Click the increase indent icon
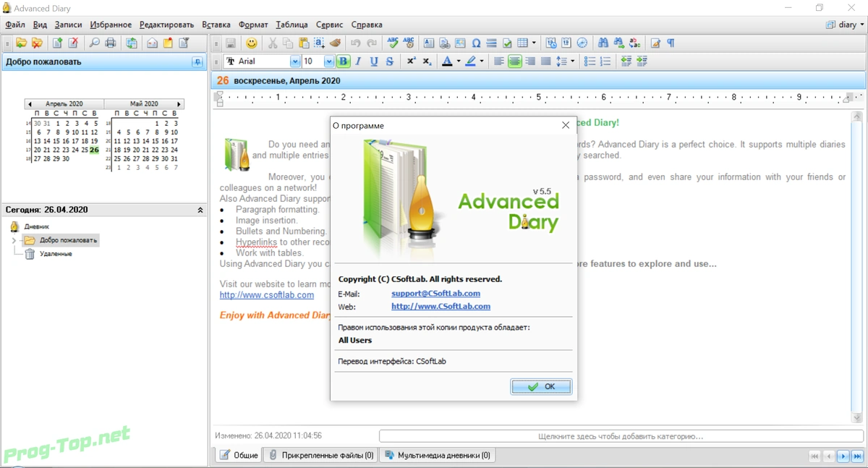Screen dimensions: 868x468 tap(642, 61)
